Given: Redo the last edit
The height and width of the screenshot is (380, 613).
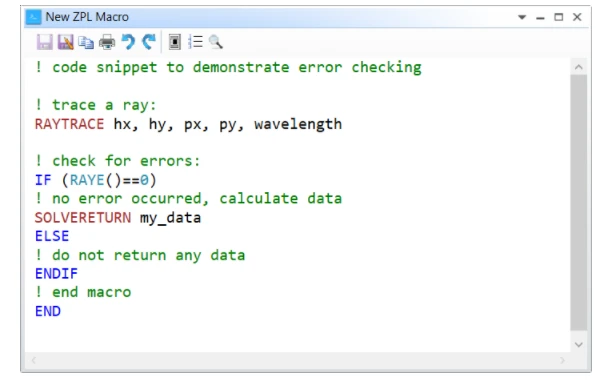Looking at the screenshot, I should click(149, 42).
